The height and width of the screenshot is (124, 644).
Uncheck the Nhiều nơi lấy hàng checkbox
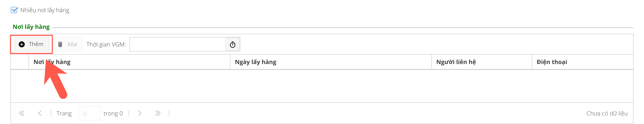point(14,10)
